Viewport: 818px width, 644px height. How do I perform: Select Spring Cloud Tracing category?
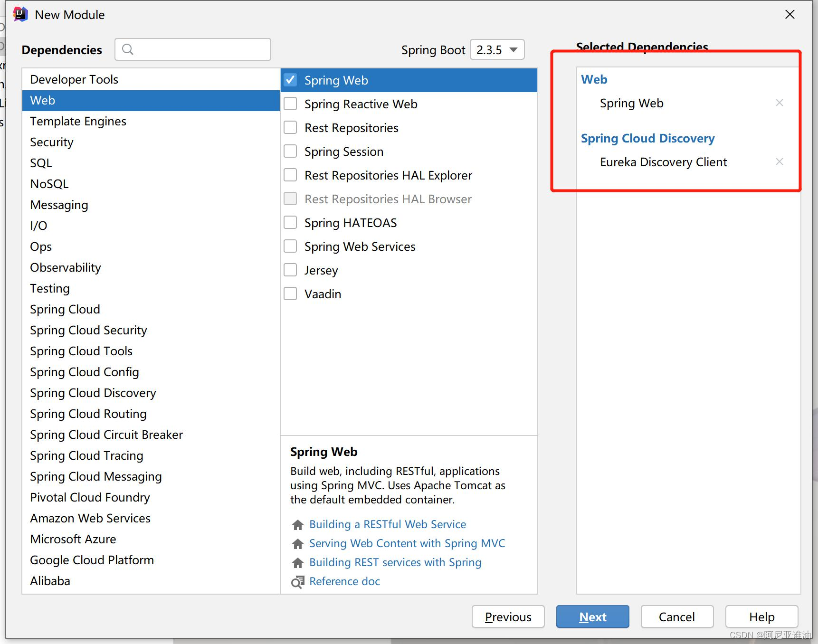[151, 455]
